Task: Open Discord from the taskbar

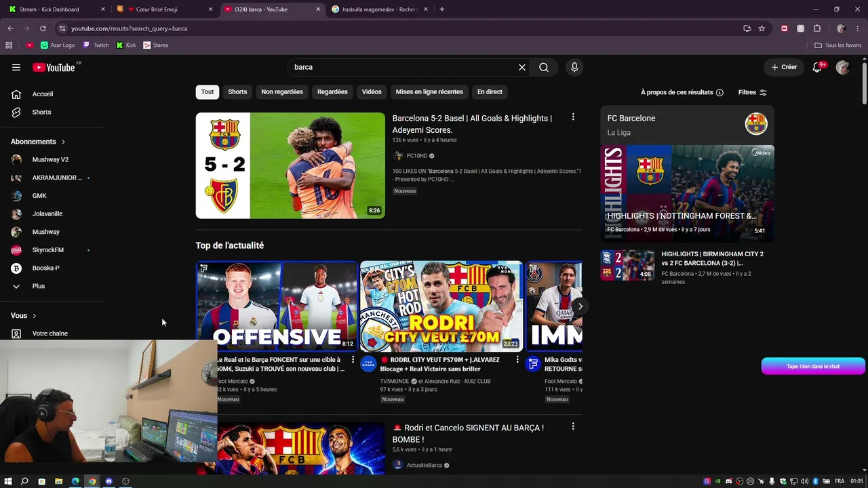Action: point(108,481)
